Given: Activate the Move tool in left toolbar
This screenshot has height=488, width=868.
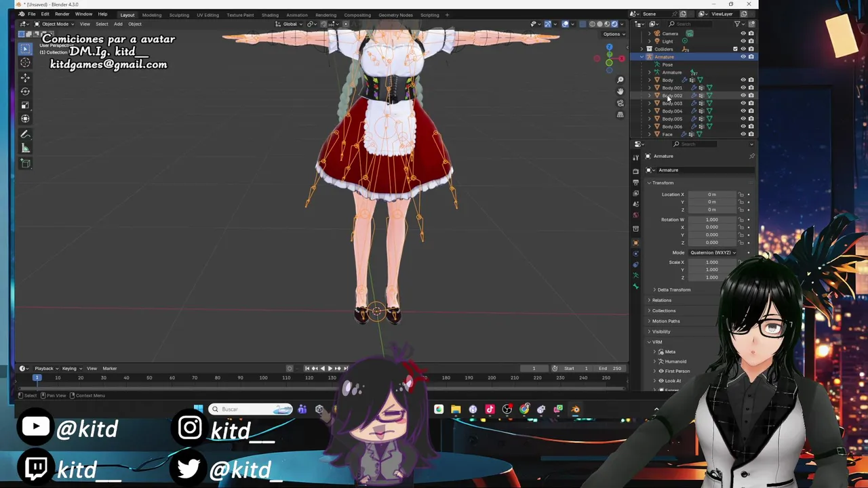Looking at the screenshot, I should click(x=25, y=78).
